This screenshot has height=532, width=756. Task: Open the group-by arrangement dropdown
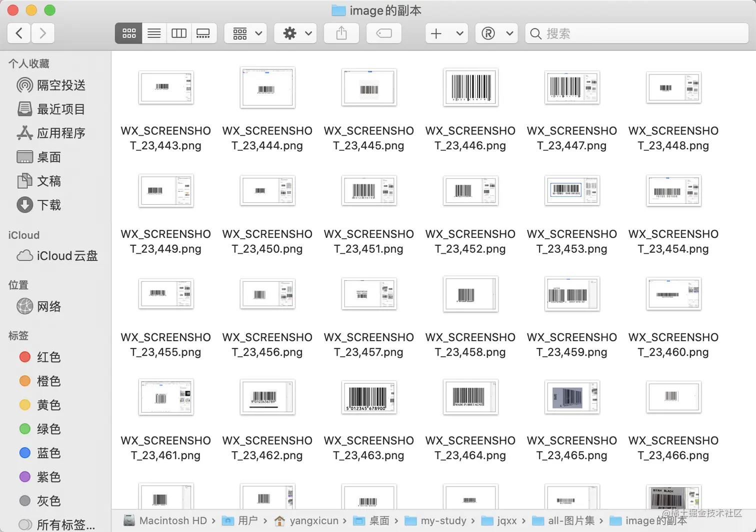pyautogui.click(x=246, y=33)
